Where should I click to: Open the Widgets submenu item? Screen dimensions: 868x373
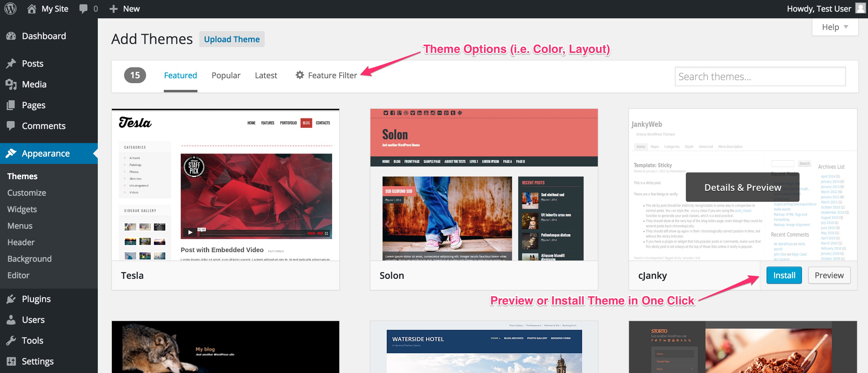[x=22, y=209]
